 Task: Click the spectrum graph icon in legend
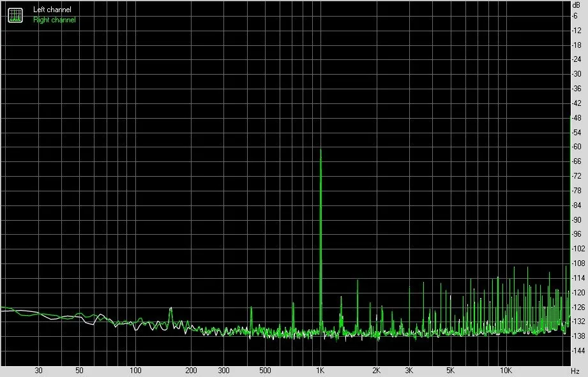pos(15,15)
